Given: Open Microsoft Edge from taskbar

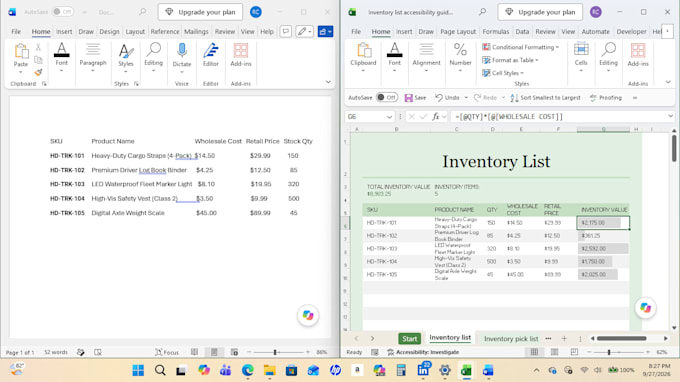Looking at the screenshot, I should pos(248,370).
